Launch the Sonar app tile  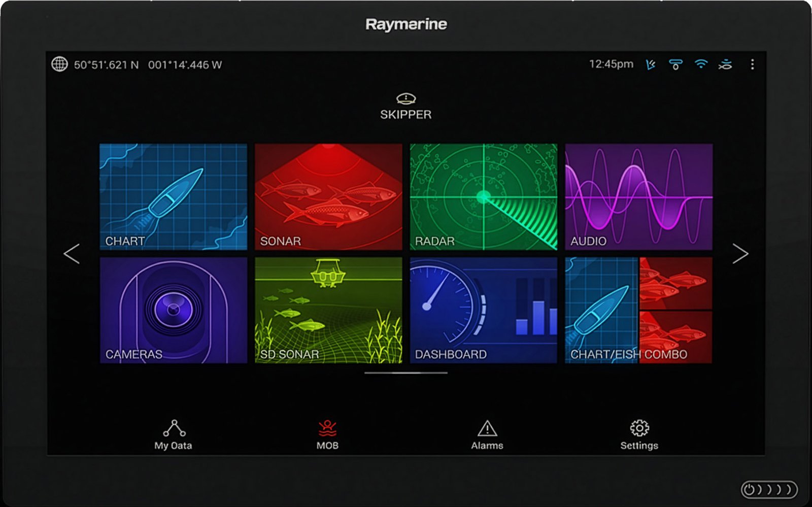tap(328, 197)
